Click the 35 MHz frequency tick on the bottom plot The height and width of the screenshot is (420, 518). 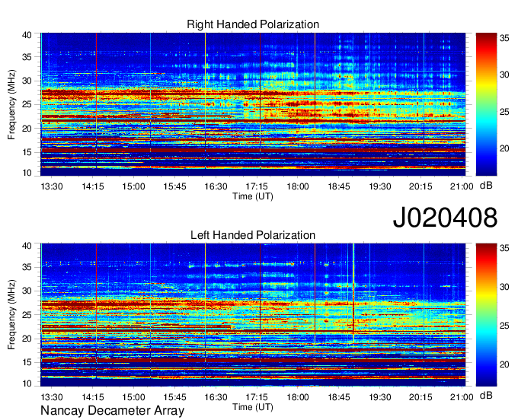(27, 267)
